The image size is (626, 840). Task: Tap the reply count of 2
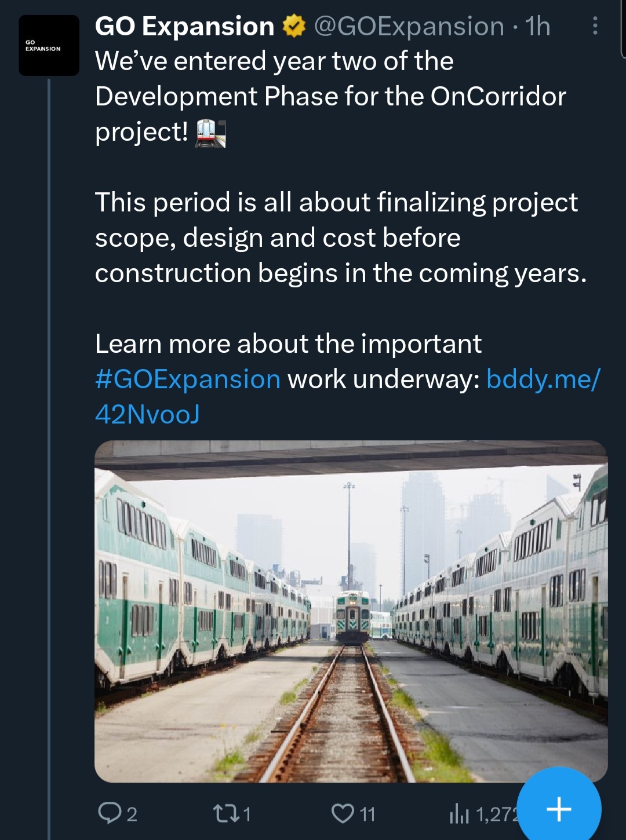(x=132, y=815)
